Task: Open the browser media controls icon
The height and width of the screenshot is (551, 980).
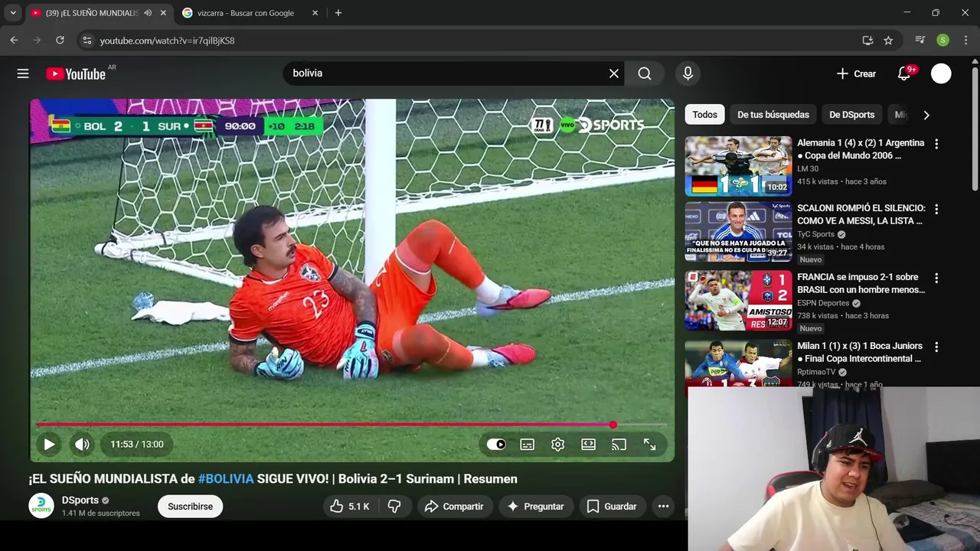Action: pyautogui.click(x=920, y=41)
